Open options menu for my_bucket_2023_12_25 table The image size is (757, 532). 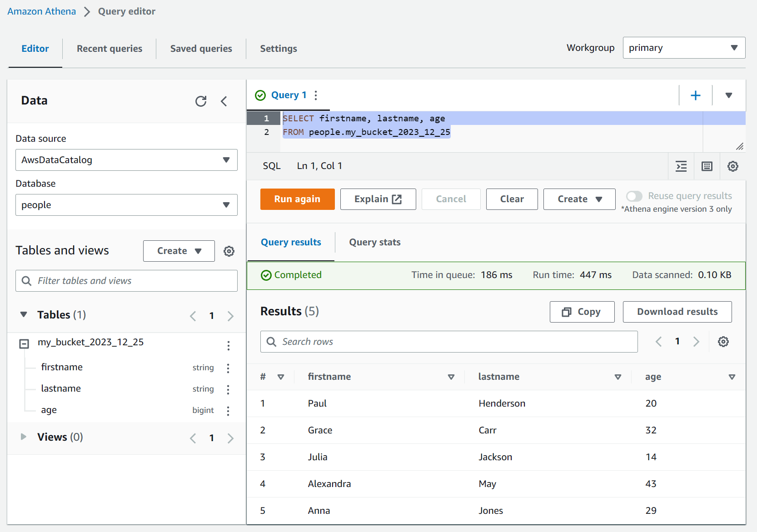[229, 345]
